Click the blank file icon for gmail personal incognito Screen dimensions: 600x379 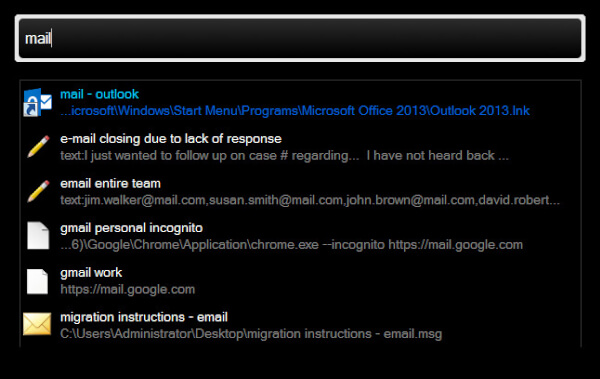click(38, 236)
